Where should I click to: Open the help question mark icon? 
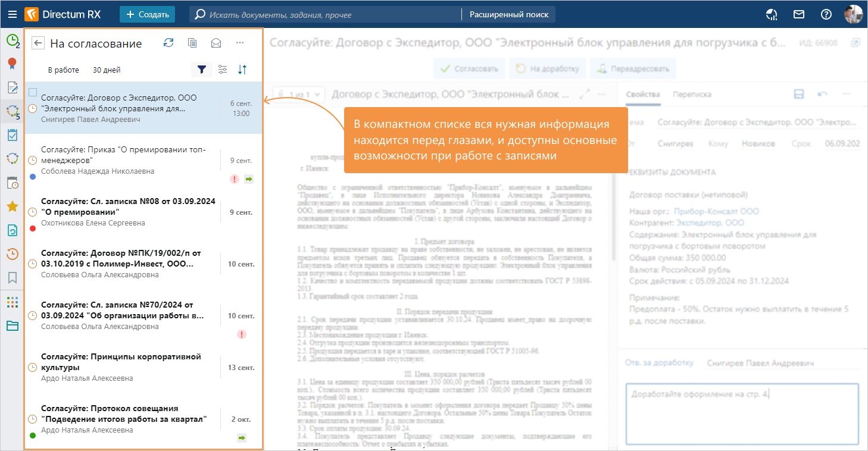click(826, 14)
